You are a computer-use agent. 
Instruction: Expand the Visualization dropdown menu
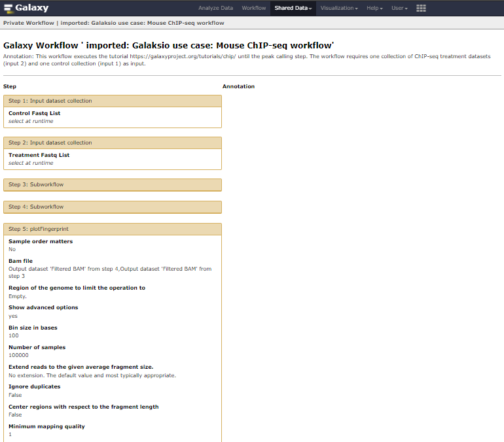(x=339, y=8)
